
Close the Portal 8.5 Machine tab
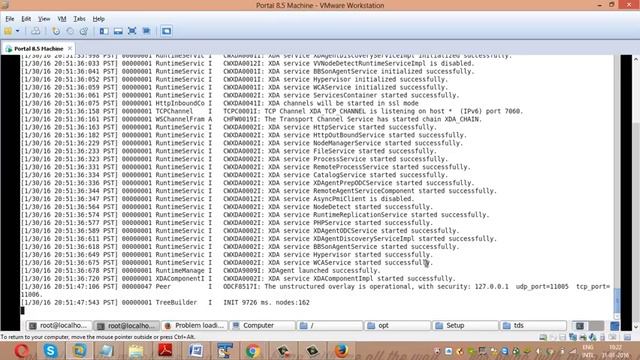(x=70, y=48)
